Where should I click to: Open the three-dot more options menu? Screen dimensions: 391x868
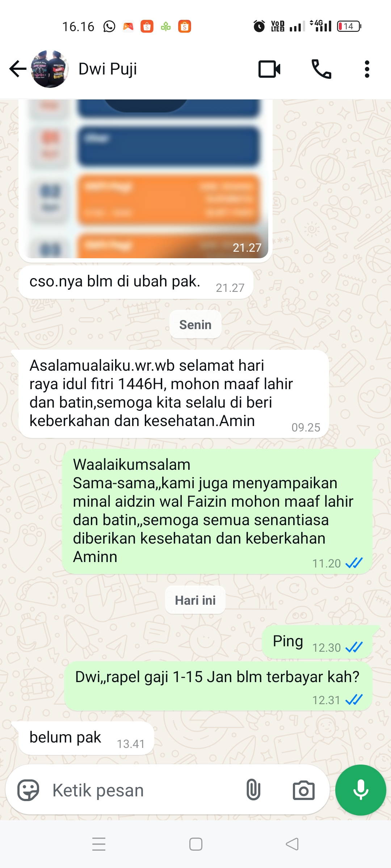click(367, 69)
